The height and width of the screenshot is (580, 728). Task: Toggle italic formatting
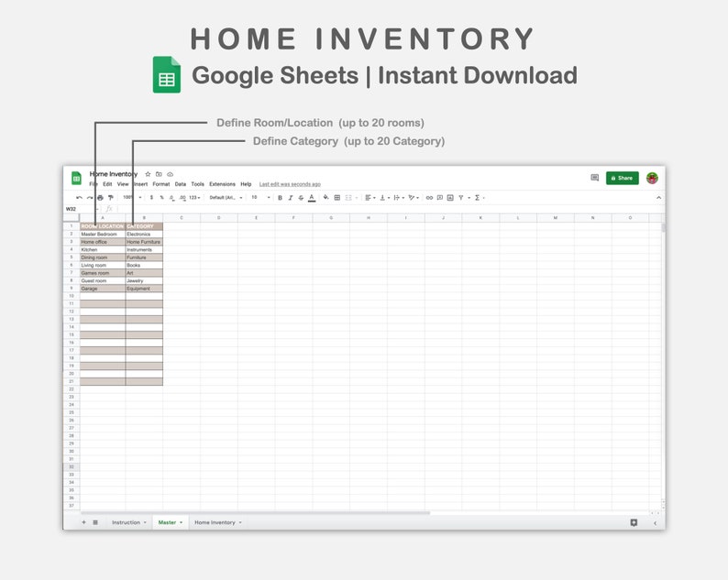coord(291,198)
